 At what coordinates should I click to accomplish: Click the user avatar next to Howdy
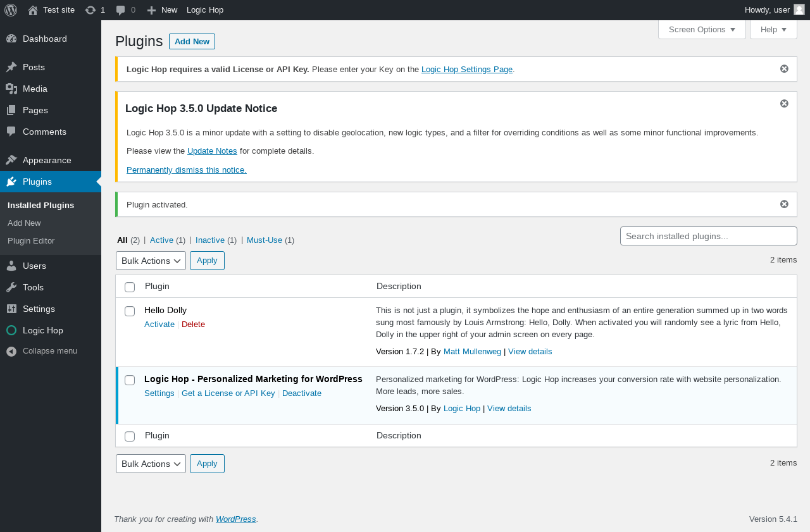point(799,9)
